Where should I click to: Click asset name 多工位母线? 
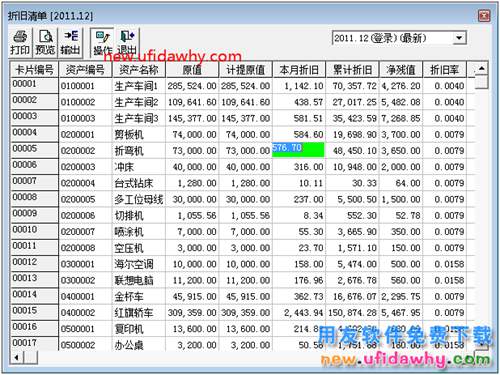pos(139,199)
